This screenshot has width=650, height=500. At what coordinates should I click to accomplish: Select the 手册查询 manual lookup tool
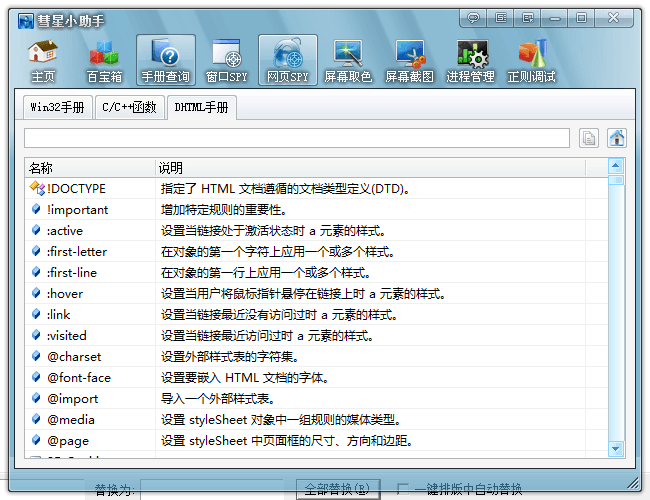(x=165, y=60)
